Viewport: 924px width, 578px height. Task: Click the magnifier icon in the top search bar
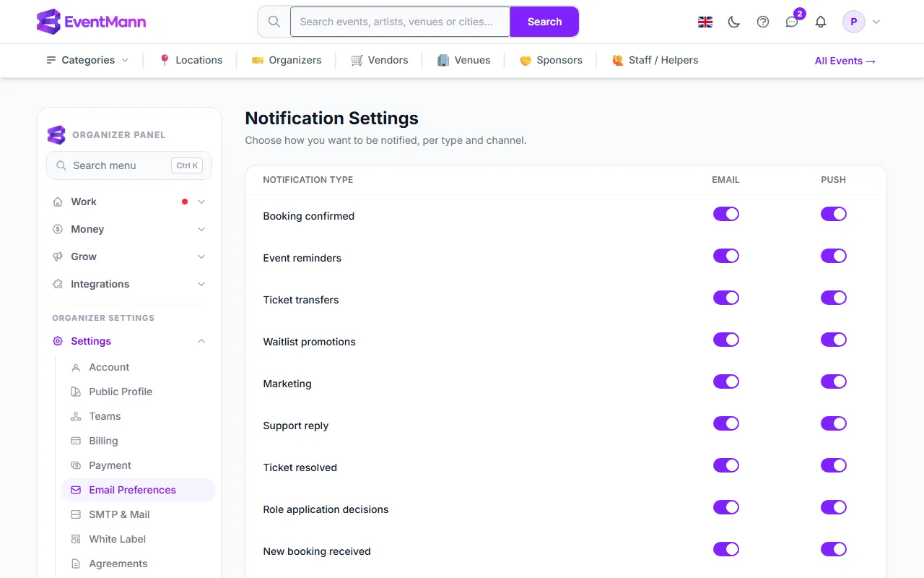point(274,22)
